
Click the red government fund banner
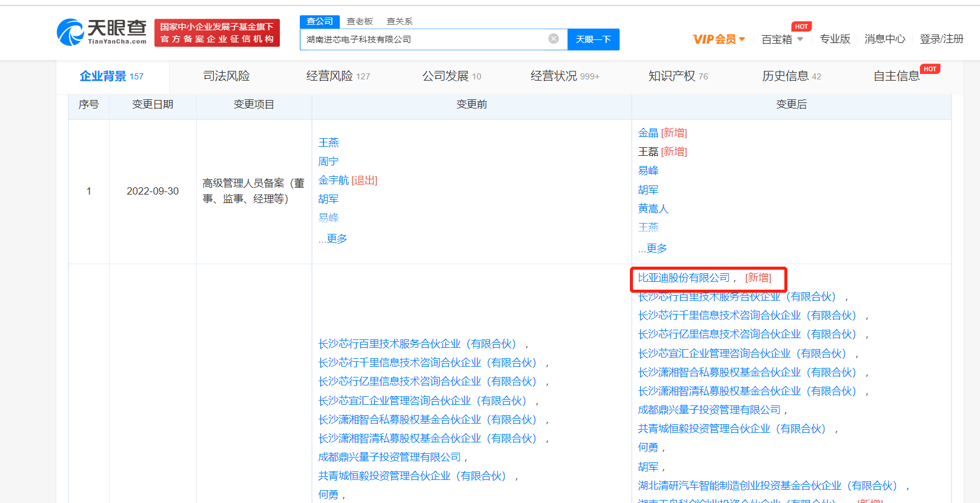click(x=217, y=33)
